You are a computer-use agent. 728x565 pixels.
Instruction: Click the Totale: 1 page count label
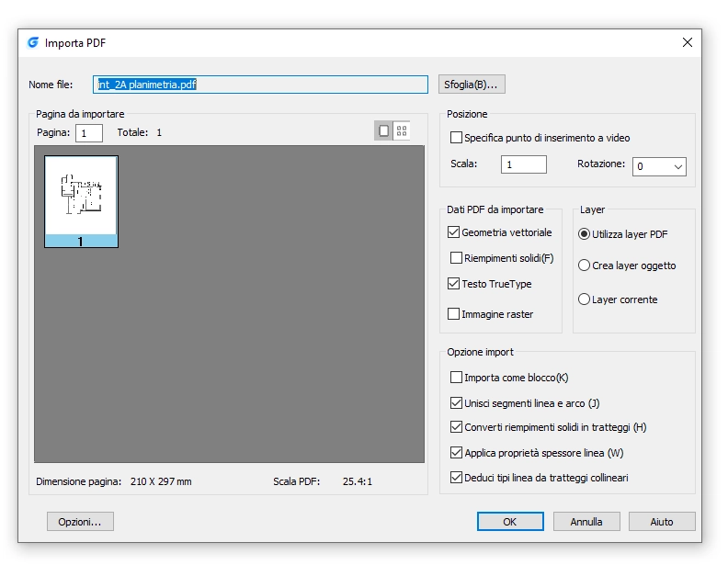tap(140, 132)
